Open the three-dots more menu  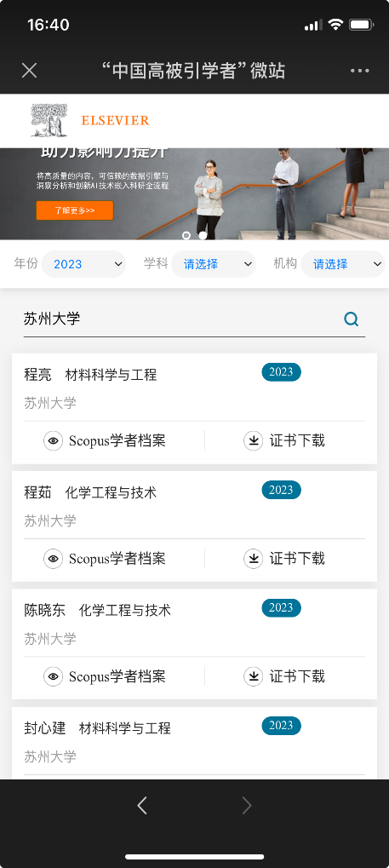pos(360,71)
